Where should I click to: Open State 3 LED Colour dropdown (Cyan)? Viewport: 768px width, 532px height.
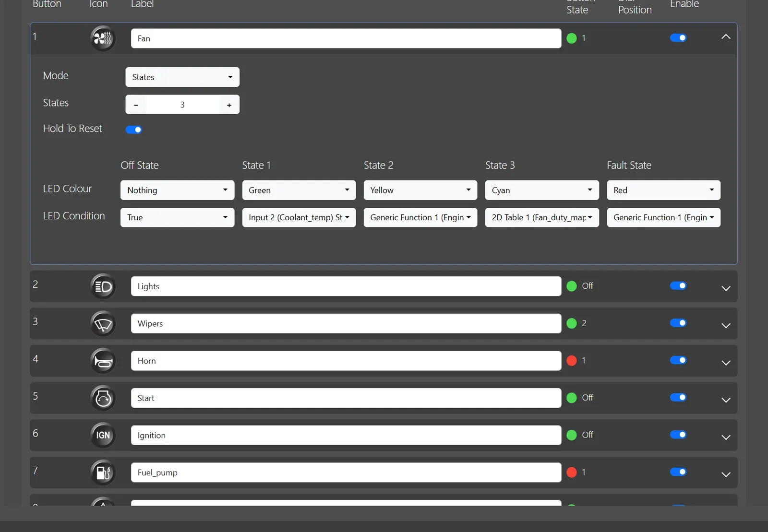[x=542, y=190]
